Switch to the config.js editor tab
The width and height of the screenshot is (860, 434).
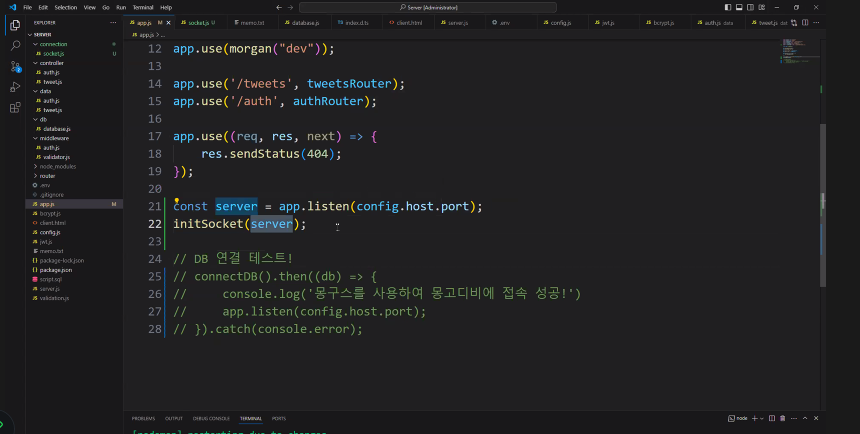(x=561, y=22)
